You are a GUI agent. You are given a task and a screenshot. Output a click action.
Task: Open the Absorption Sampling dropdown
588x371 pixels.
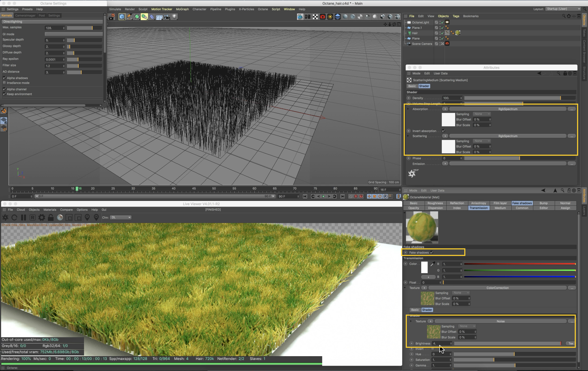click(x=482, y=114)
